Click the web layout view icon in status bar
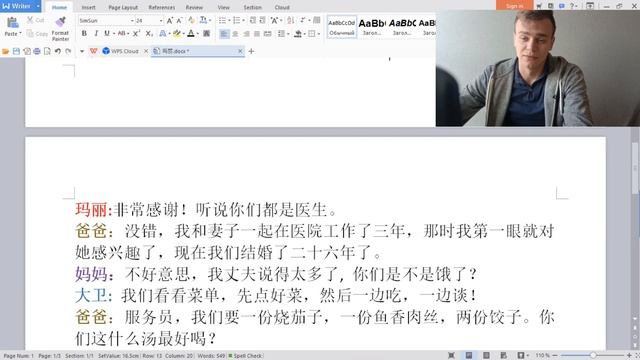This screenshot has width=640, height=360. 504,356
